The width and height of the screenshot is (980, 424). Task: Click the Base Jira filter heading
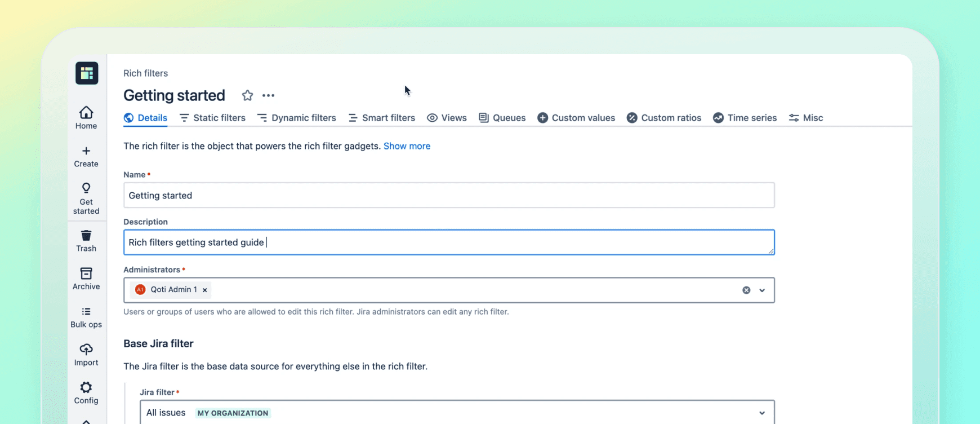[158, 344]
